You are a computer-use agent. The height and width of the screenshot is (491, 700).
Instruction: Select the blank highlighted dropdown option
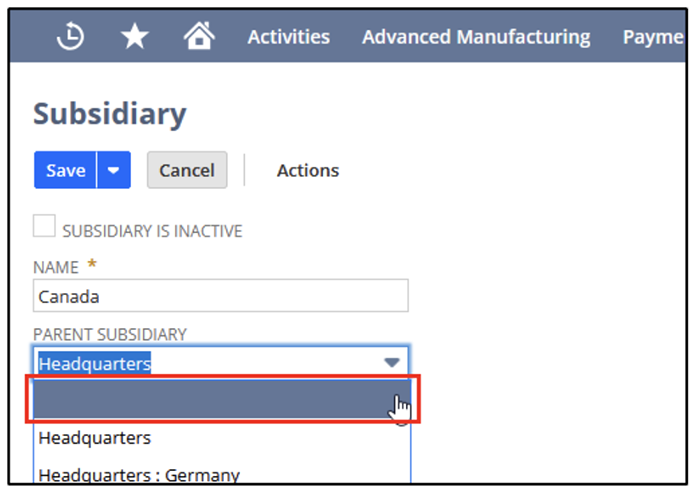pyautogui.click(x=220, y=400)
